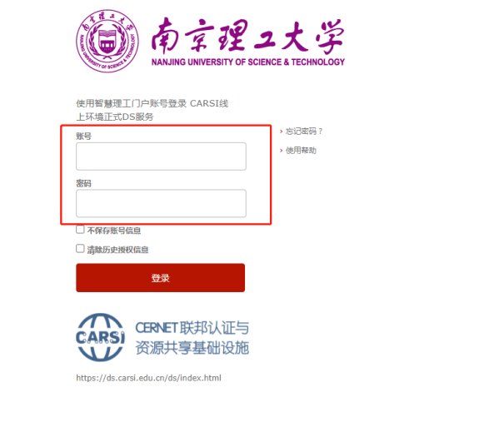This screenshot has width=504, height=432.
Task: Tick the 清除历史授权信息 checkbox
Action: tap(80, 249)
